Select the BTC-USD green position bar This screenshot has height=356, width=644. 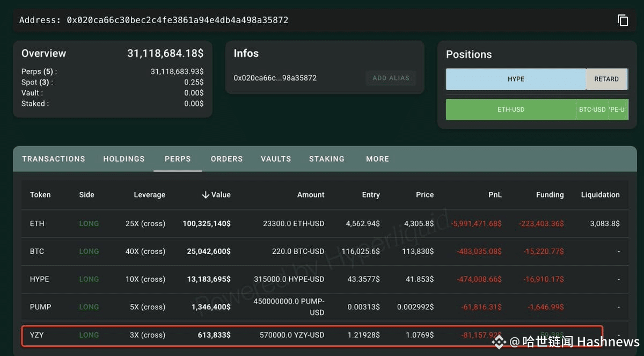pyautogui.click(x=592, y=110)
